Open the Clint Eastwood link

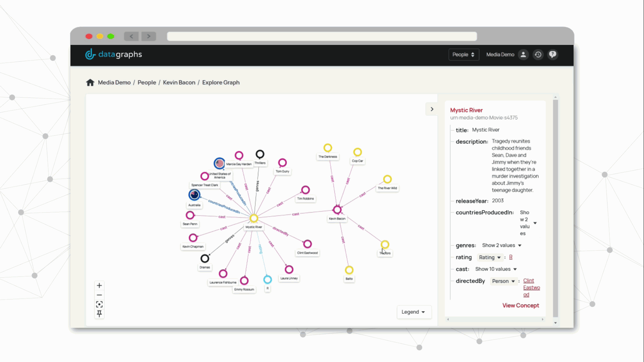531,288
